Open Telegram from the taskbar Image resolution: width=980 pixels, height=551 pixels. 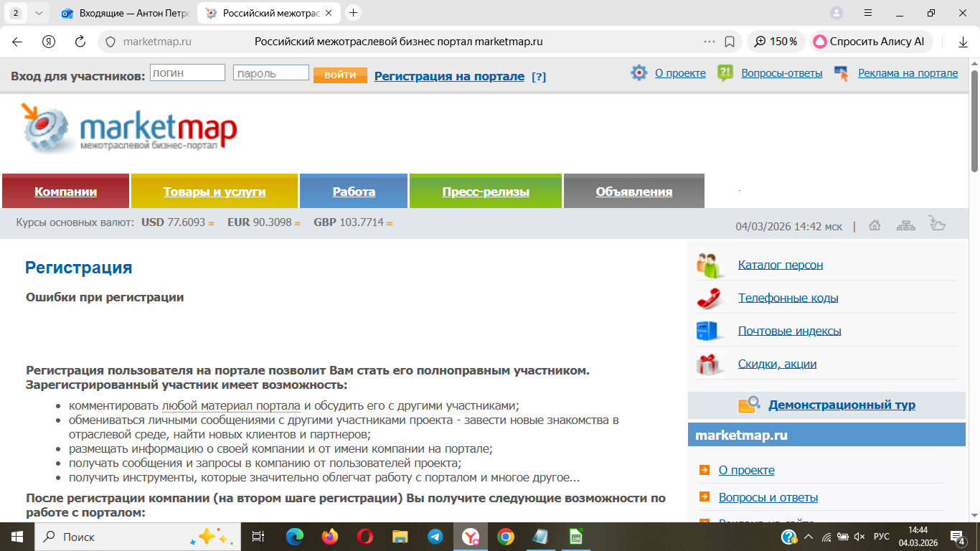[x=435, y=537]
